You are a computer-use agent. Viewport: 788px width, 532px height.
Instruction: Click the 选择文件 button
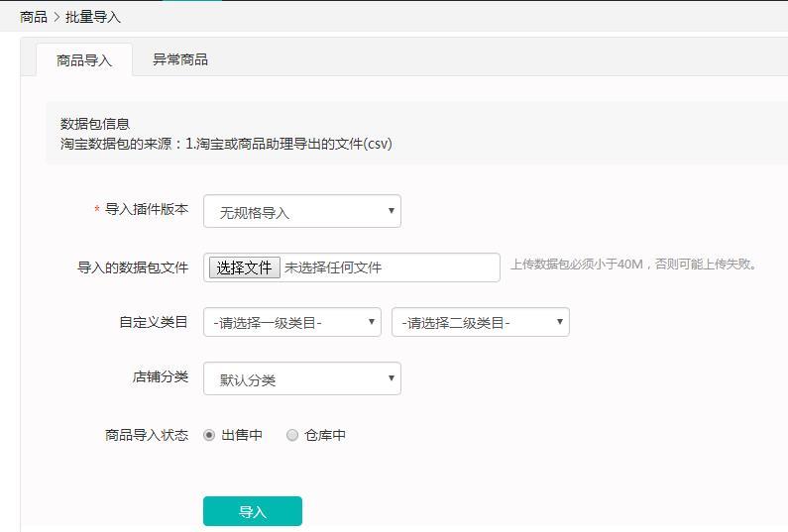244,267
